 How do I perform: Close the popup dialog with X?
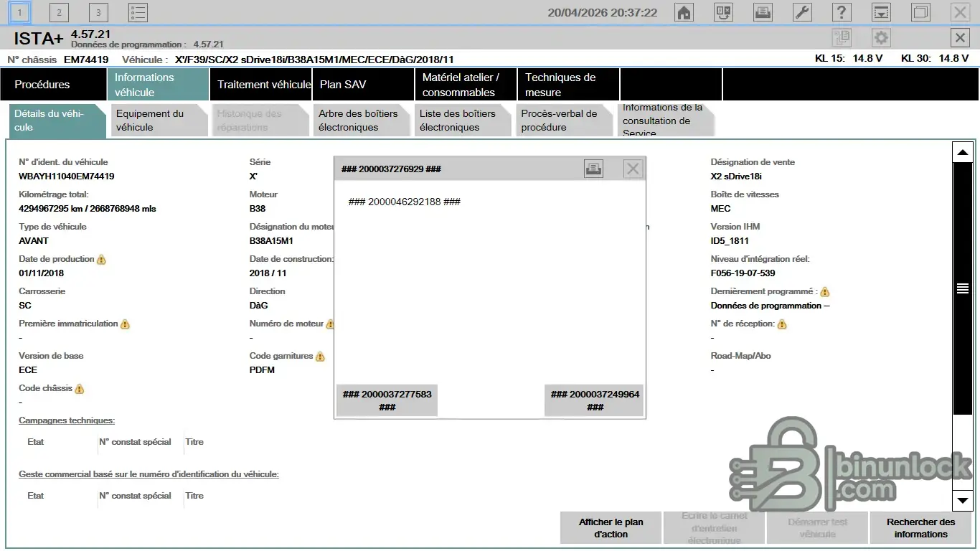pyautogui.click(x=632, y=169)
